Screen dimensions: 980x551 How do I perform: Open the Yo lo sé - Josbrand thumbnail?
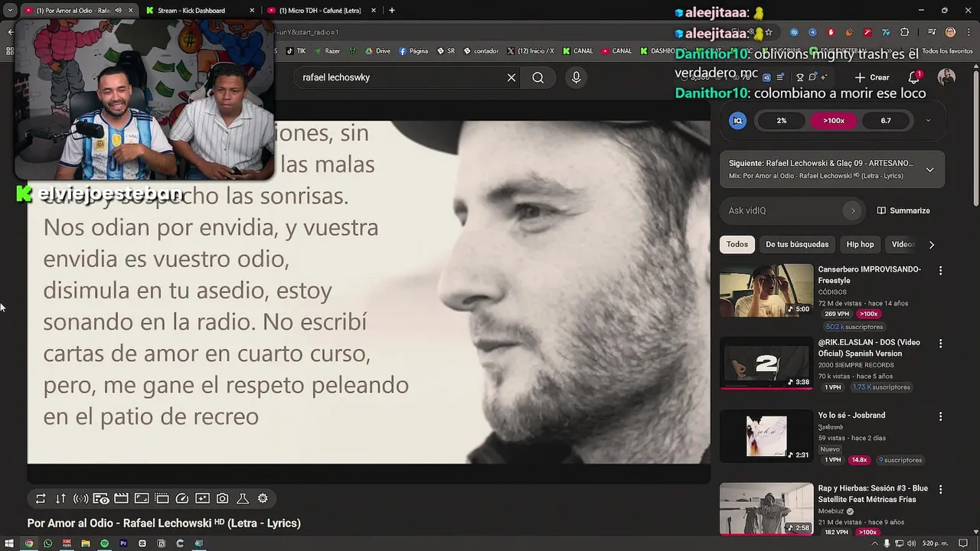[766, 436]
